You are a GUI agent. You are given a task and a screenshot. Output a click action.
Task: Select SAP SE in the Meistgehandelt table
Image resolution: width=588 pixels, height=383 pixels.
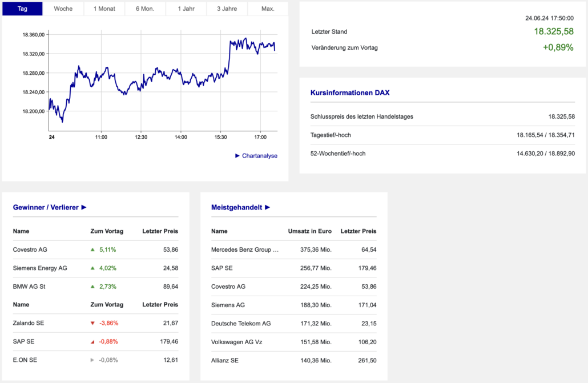[x=222, y=268]
